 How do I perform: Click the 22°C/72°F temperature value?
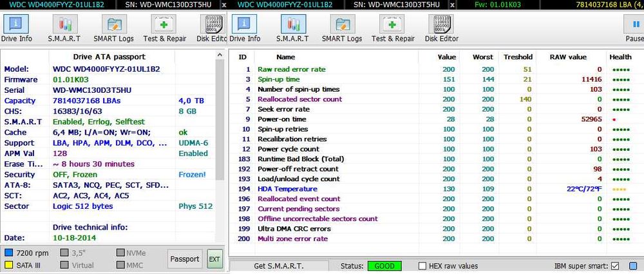[x=585, y=189]
